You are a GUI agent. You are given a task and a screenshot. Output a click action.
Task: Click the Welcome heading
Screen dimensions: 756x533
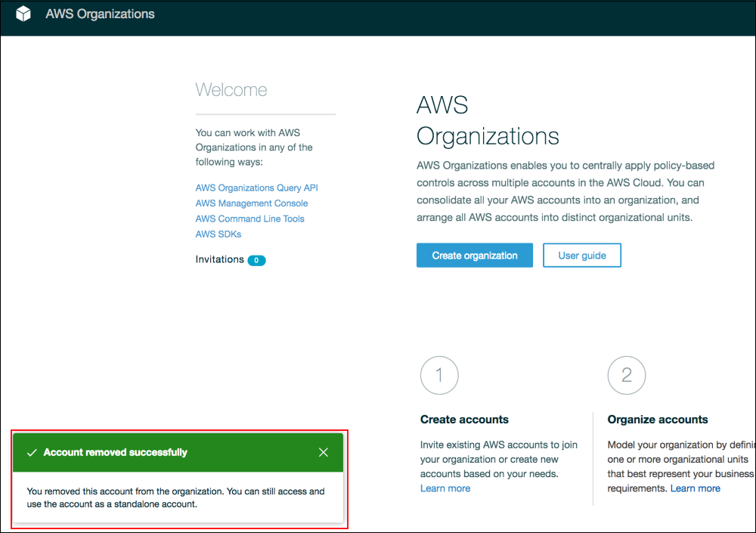point(231,90)
